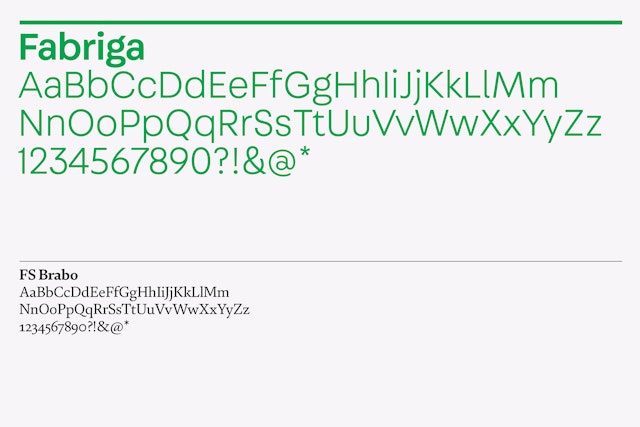Click the Fabriga line beginning NnOoPp

click(310, 124)
